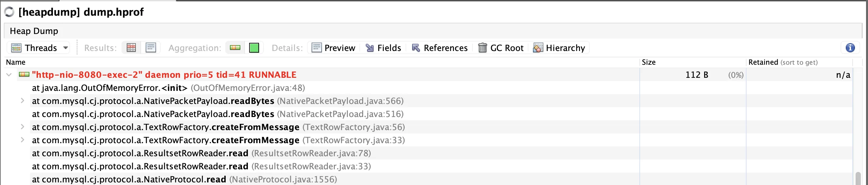The height and width of the screenshot is (185, 868).
Task: Toggle the green square aggregation icon
Action: (x=254, y=48)
